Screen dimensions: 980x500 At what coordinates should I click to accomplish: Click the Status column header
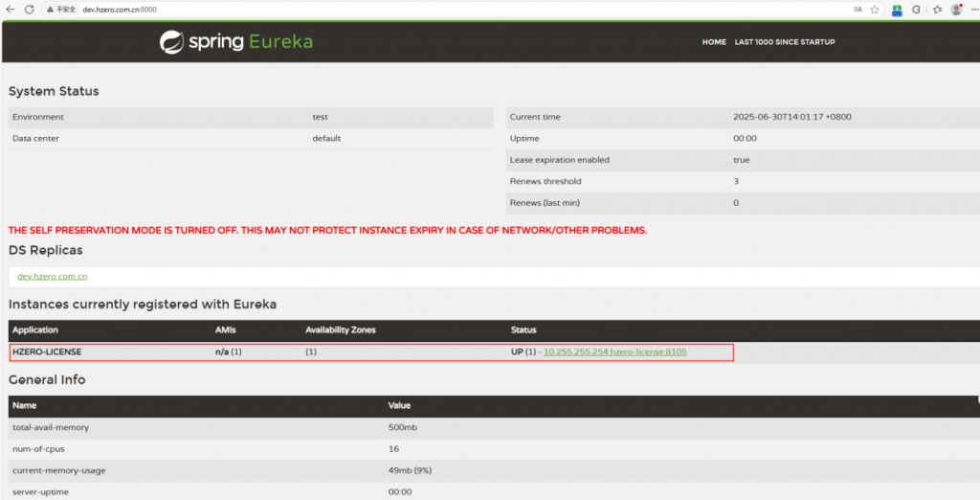point(523,330)
